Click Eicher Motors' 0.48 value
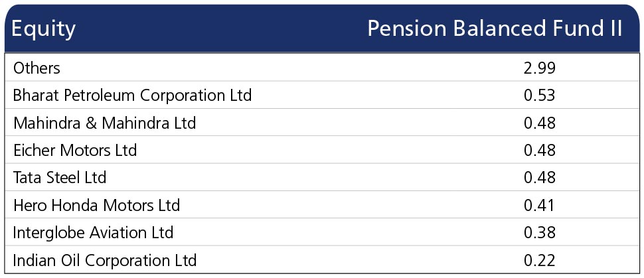644x278 pixels. point(540,151)
